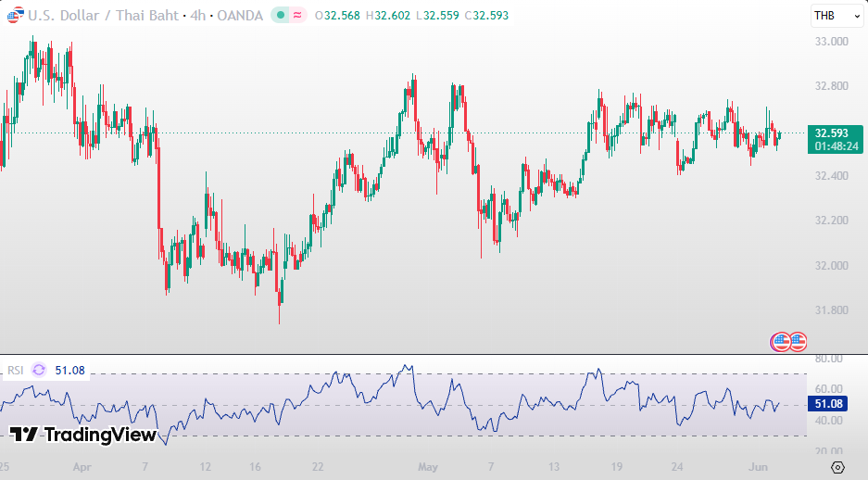Click the RSI value tag 51.08 on axis
868x480 pixels.
pos(828,404)
